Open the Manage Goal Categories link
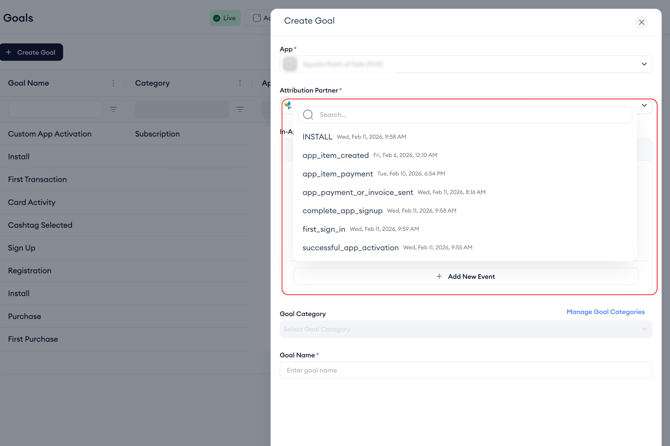 pos(605,312)
